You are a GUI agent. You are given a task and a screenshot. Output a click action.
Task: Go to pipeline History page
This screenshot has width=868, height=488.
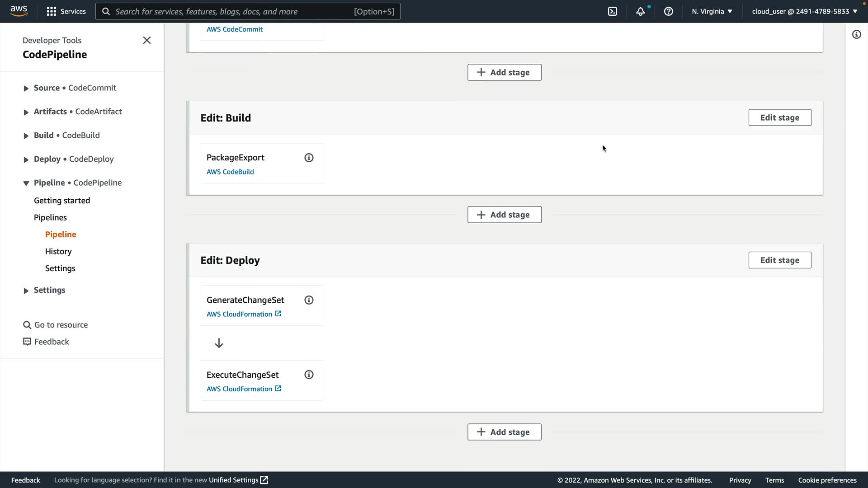[58, 251]
